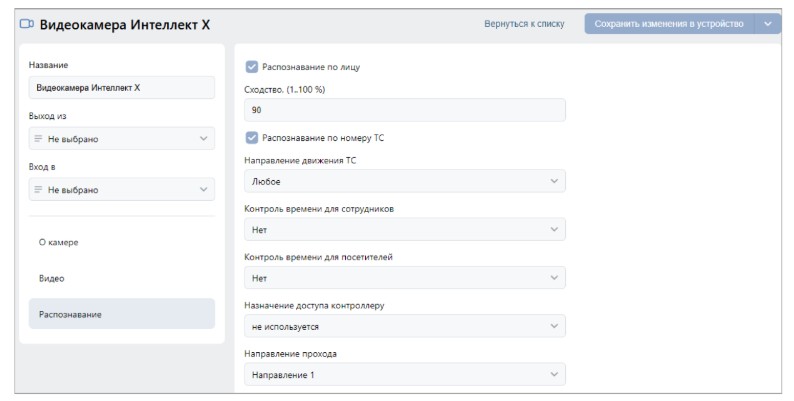Expand "Назначение доступа контроллеру" dropdown
Screen dimensions: 794x401
pyautogui.click(x=404, y=326)
